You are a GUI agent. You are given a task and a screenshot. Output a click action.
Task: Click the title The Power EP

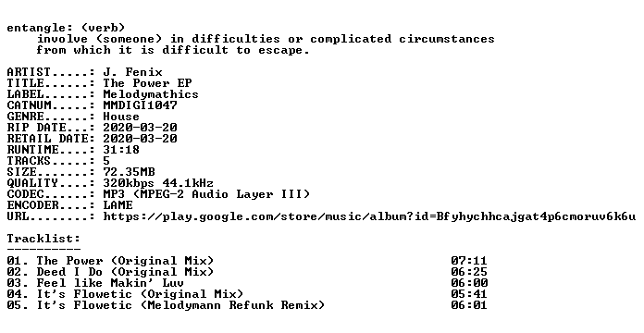click(x=147, y=83)
